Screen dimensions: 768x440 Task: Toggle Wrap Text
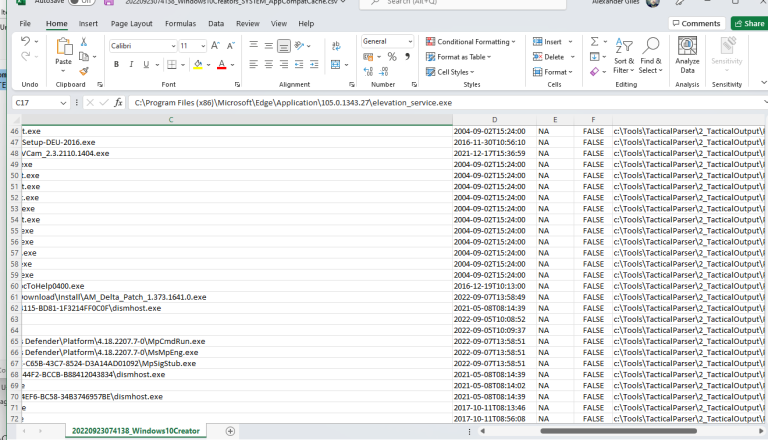point(336,46)
